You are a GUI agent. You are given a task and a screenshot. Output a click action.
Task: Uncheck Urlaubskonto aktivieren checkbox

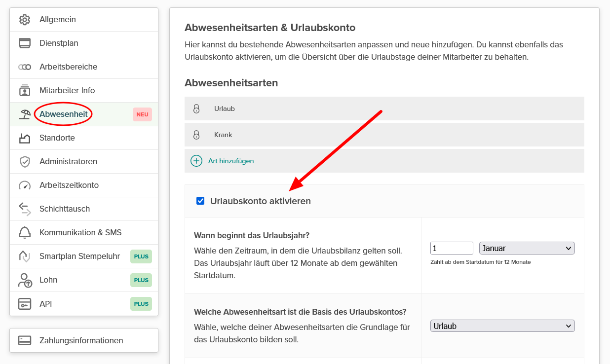coord(200,201)
